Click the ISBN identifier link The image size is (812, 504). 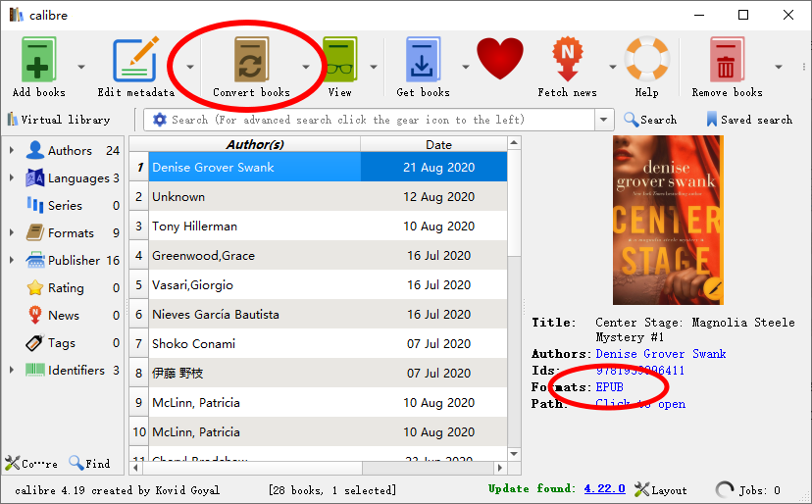[640, 371]
